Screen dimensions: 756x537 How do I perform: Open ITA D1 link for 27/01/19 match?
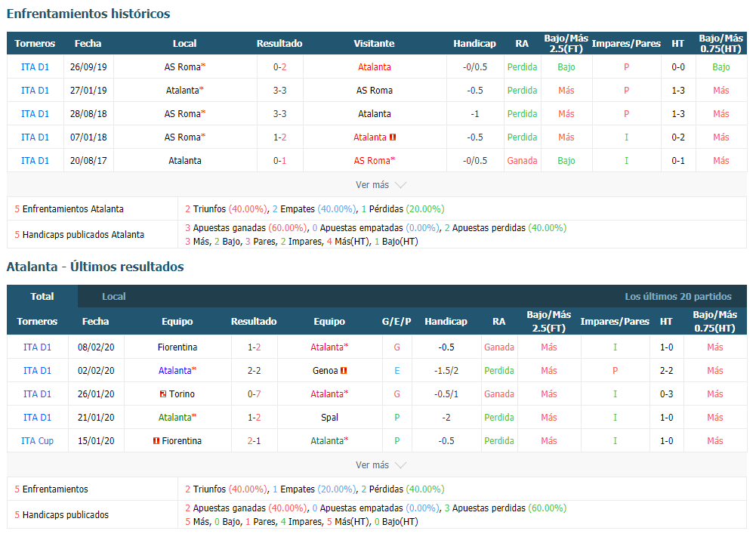click(x=35, y=90)
